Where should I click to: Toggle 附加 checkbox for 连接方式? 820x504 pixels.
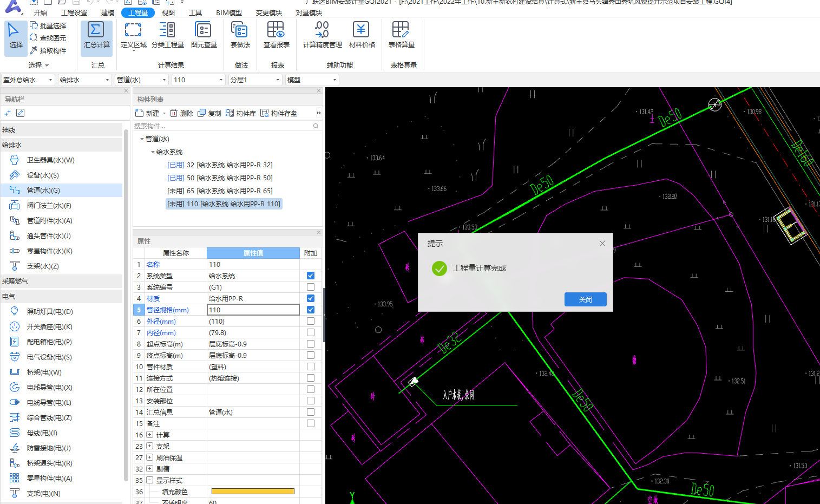[x=311, y=378]
